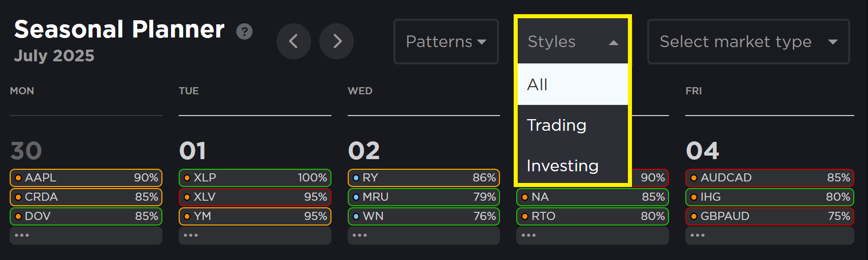Open the MRU 79% entry
This screenshot has width=868, height=260.
click(x=424, y=197)
